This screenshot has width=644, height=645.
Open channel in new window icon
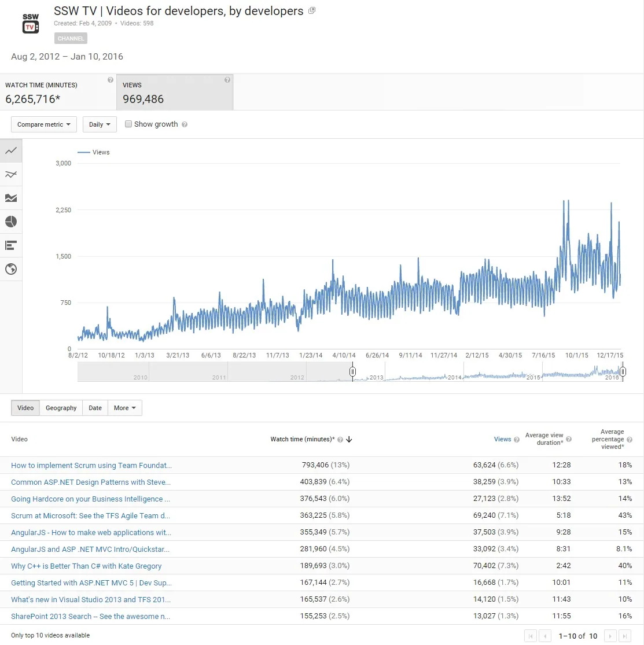pos(312,10)
